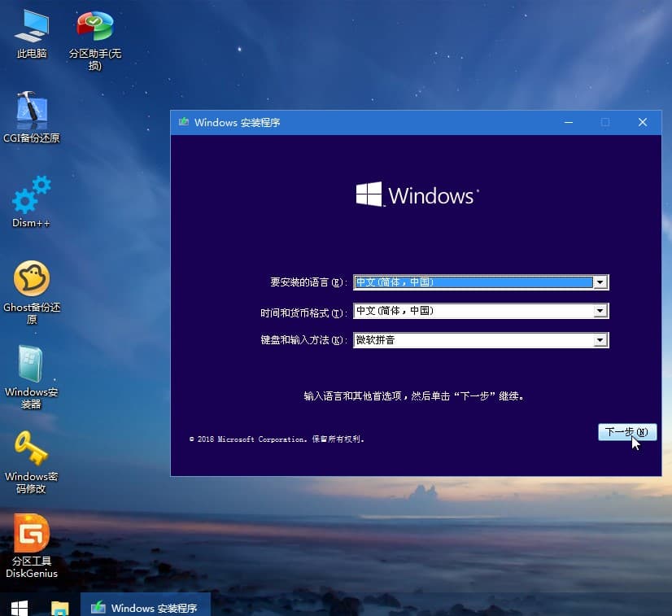Open the Windows密码修改 key icon
The image size is (672, 616).
pyautogui.click(x=31, y=461)
